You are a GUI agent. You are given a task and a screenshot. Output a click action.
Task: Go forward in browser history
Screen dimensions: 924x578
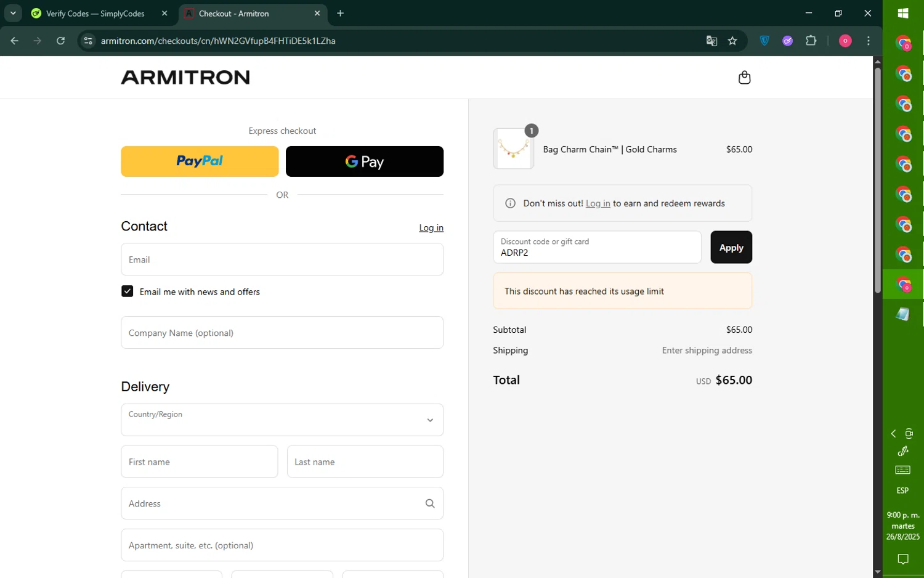coord(38,41)
